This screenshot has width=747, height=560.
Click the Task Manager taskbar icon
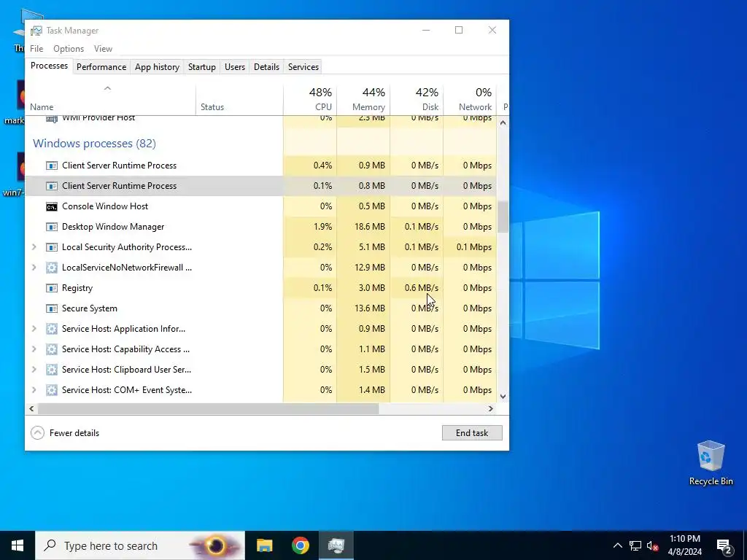tap(336, 545)
